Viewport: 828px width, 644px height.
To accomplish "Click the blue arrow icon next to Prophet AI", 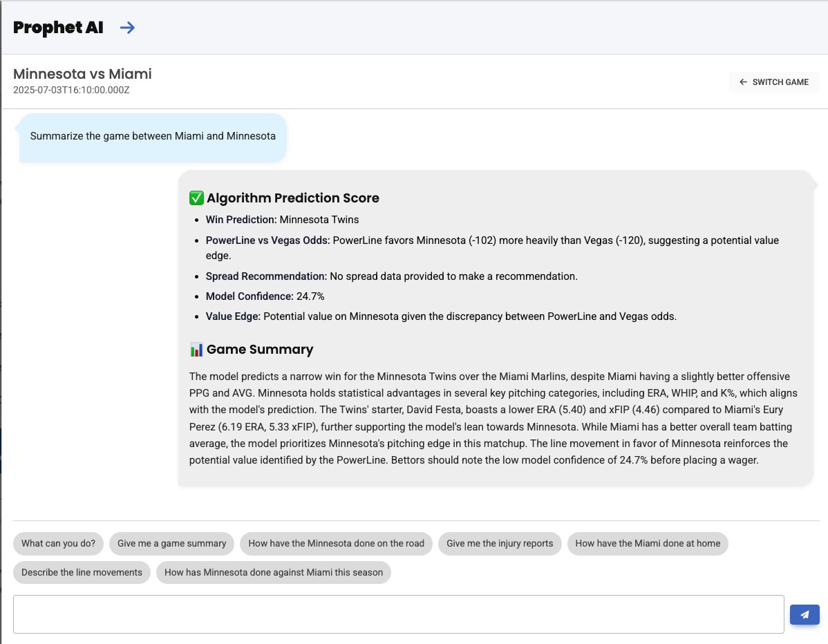I will point(127,28).
